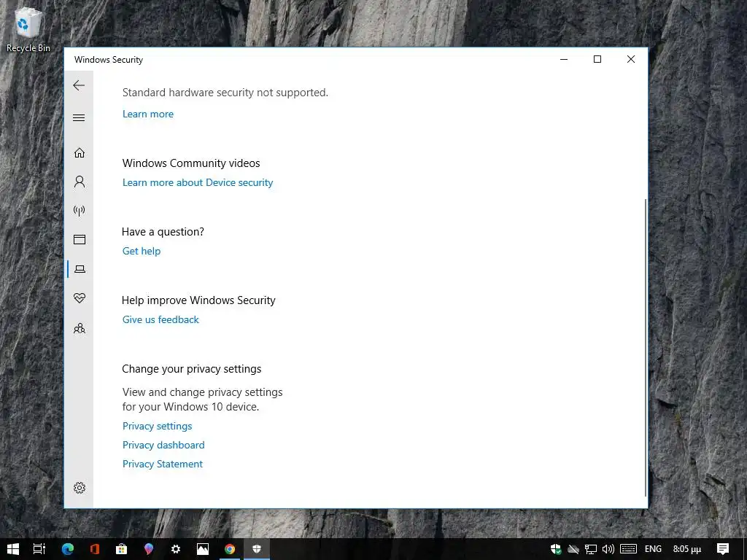Image resolution: width=747 pixels, height=560 pixels.
Task: Open Microsoft Store taskbar icon
Action: click(122, 549)
